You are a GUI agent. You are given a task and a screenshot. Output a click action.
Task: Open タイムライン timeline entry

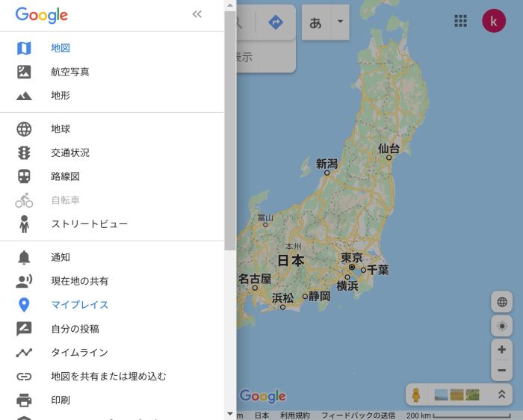click(79, 353)
